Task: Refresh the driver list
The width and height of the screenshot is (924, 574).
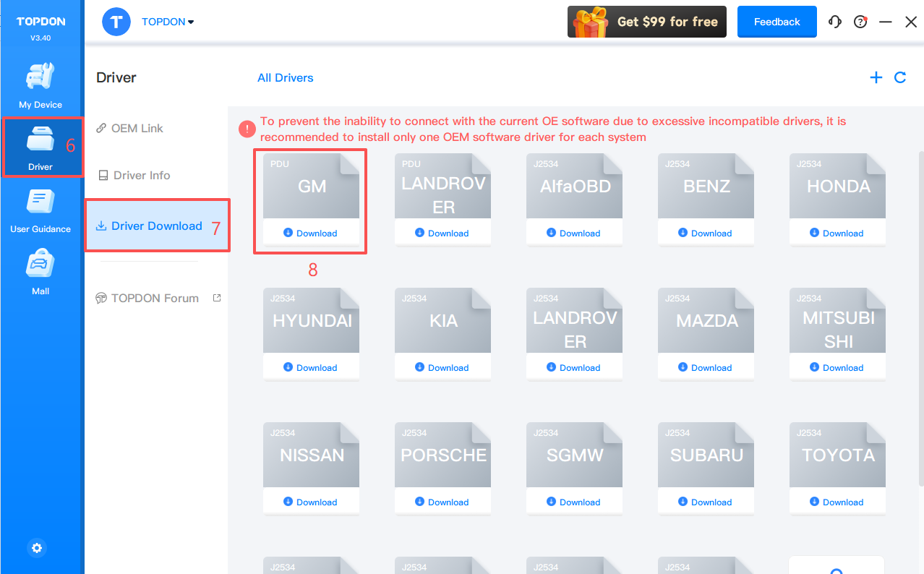Action: tap(900, 77)
